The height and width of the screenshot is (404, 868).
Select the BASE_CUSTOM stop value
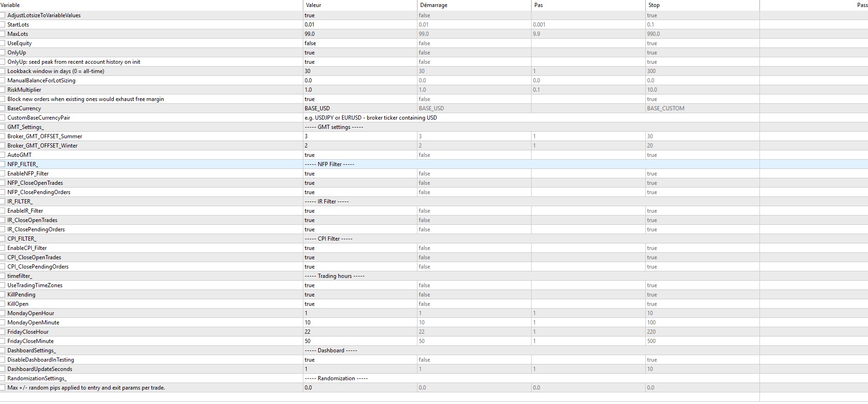pos(666,108)
